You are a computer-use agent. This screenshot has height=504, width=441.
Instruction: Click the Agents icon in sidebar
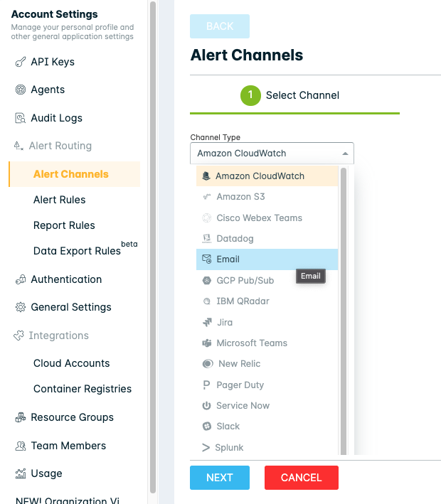point(21,90)
